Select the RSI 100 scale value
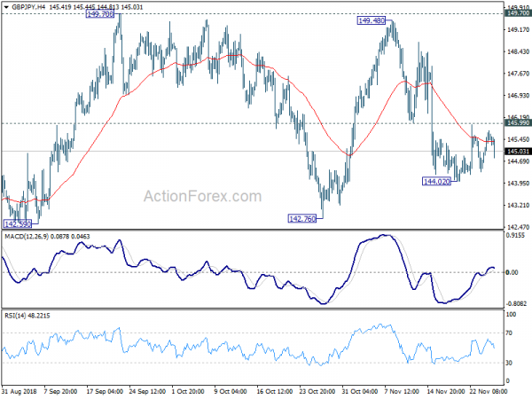This screenshot has height=399, width=532. click(x=511, y=315)
